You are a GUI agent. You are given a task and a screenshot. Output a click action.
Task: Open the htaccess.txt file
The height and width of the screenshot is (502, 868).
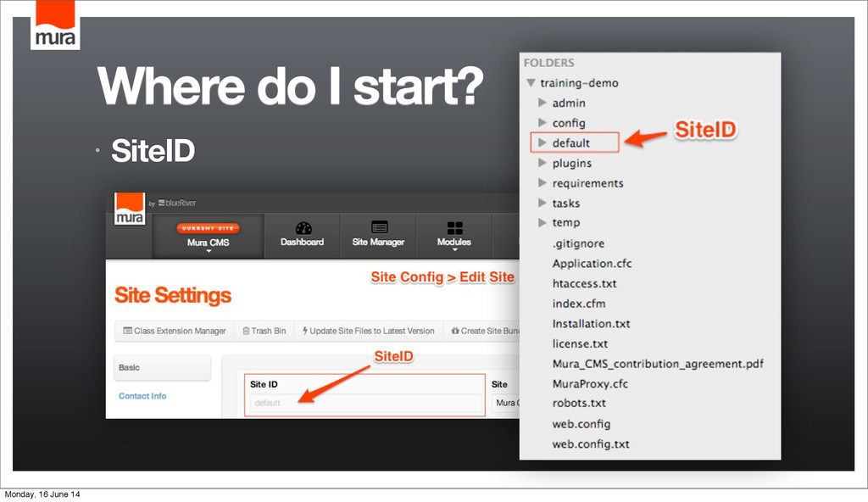[x=584, y=284]
